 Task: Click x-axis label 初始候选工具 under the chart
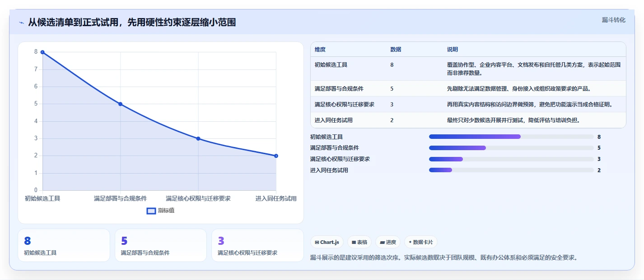(42, 198)
